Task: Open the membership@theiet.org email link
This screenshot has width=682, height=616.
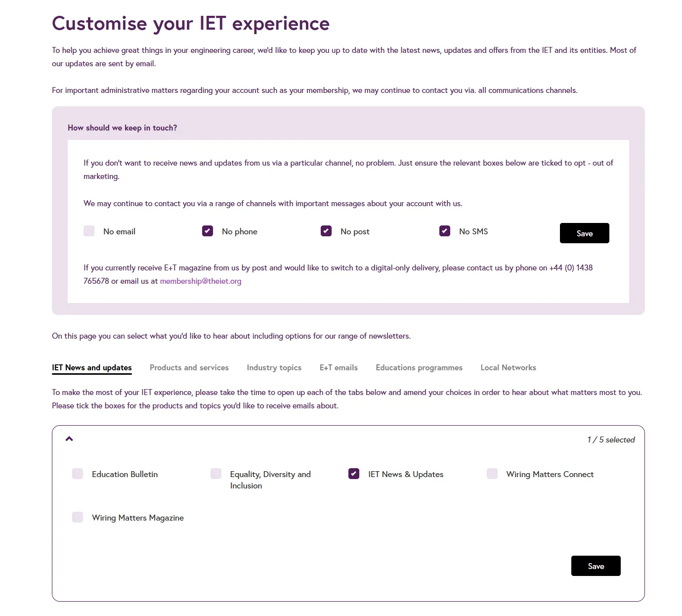Action: 201,281
